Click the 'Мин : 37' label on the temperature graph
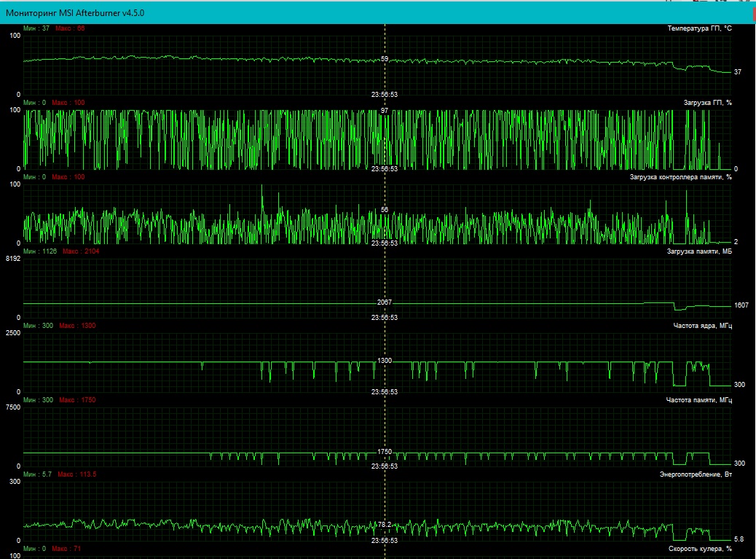The width and height of the screenshot is (756, 559). tap(36, 28)
